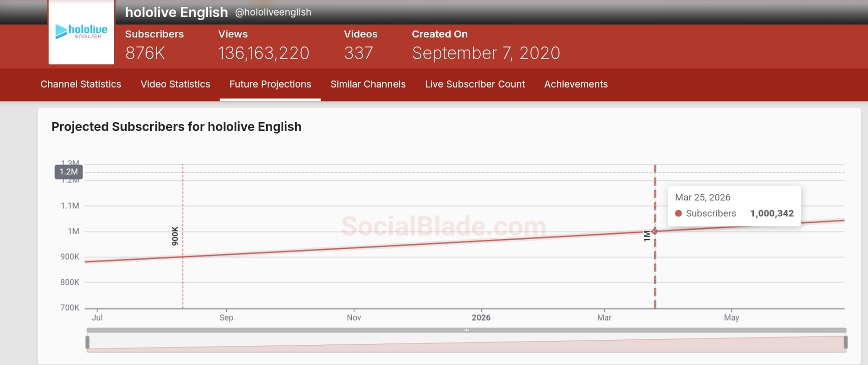Click the hololive English channel logo
This screenshot has height=365, width=868.
[x=81, y=32]
